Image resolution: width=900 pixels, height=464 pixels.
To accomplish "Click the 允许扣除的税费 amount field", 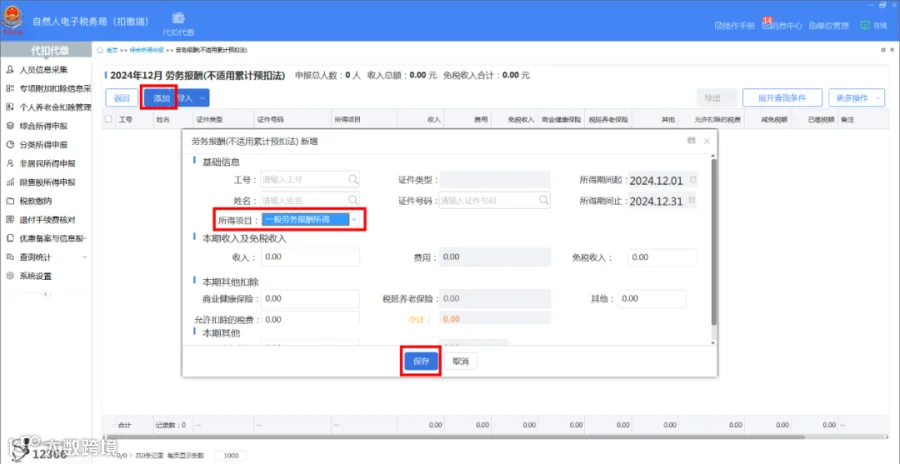I will pyautogui.click(x=310, y=319).
